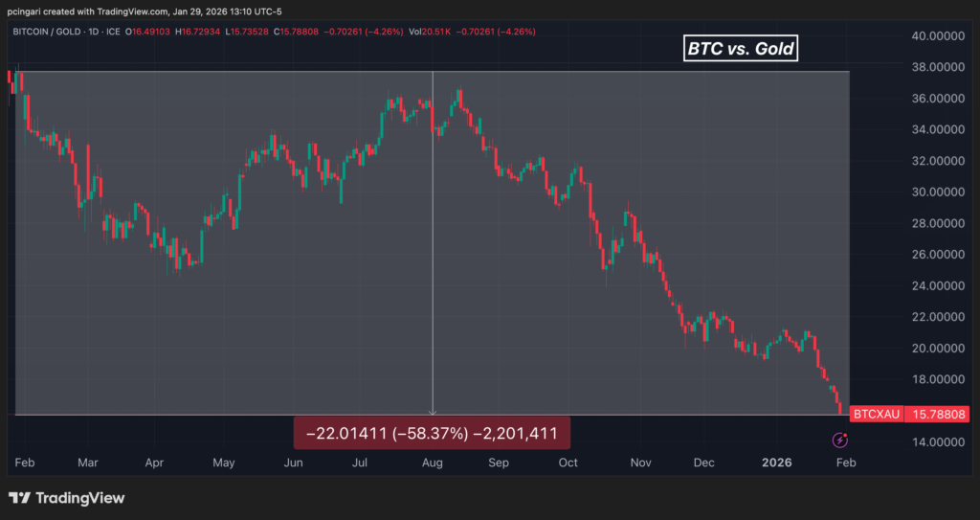Click the purple lightning bolt event icon
Image resolution: width=980 pixels, height=520 pixels.
click(840, 441)
